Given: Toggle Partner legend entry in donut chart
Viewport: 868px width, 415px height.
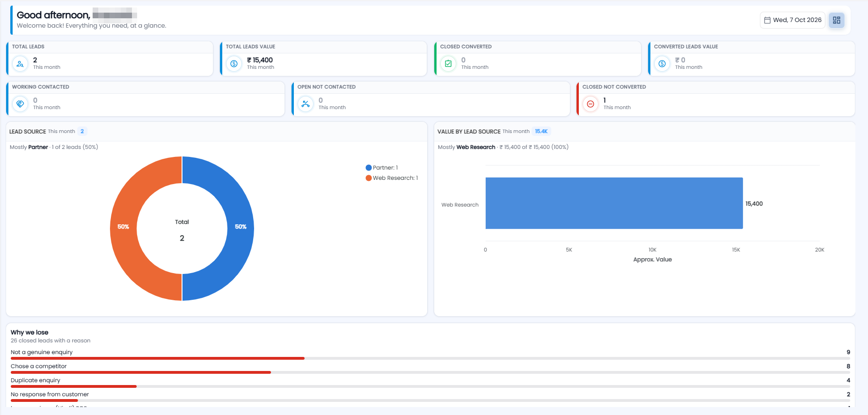Looking at the screenshot, I should (382, 168).
